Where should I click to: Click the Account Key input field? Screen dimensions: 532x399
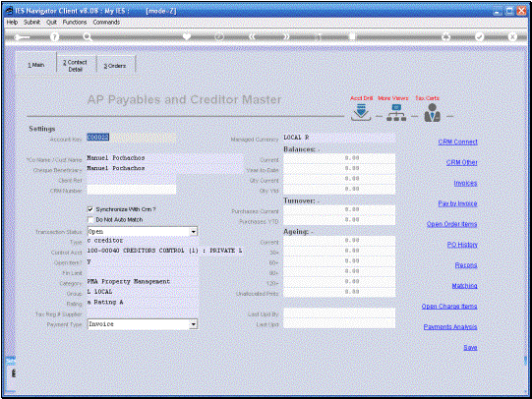tap(132, 138)
